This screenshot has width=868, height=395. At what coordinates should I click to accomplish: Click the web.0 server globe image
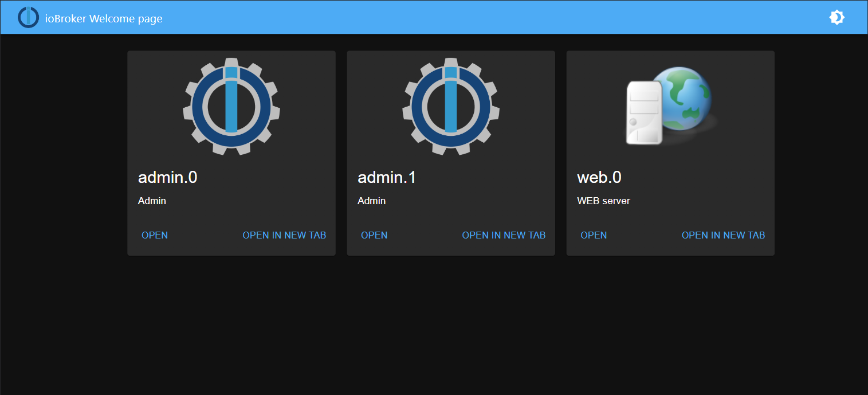click(x=670, y=106)
